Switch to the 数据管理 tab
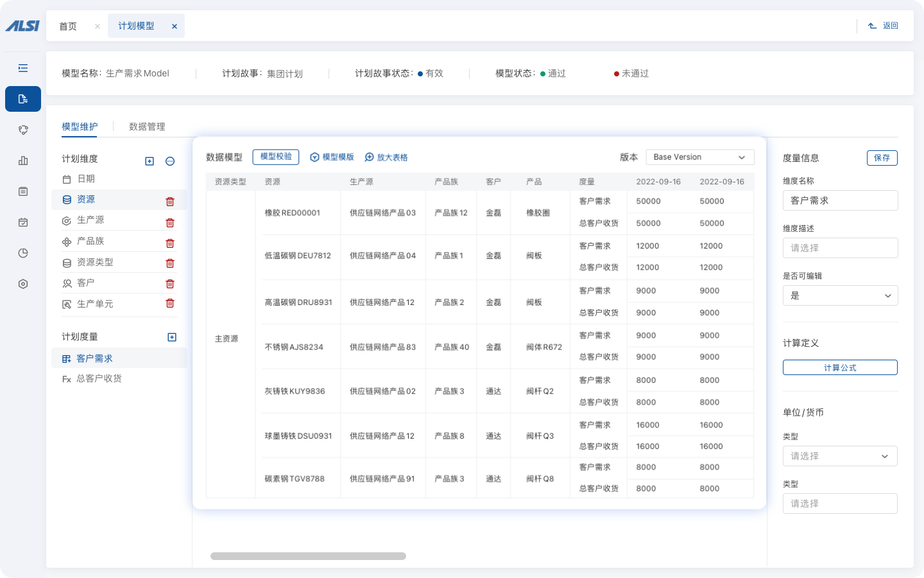924x578 pixels. (x=147, y=127)
